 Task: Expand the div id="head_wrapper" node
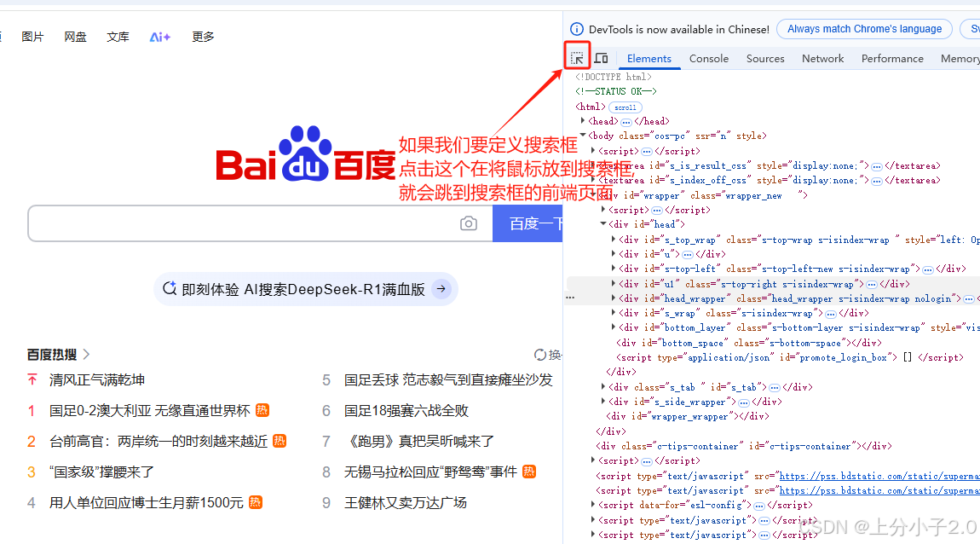point(613,298)
